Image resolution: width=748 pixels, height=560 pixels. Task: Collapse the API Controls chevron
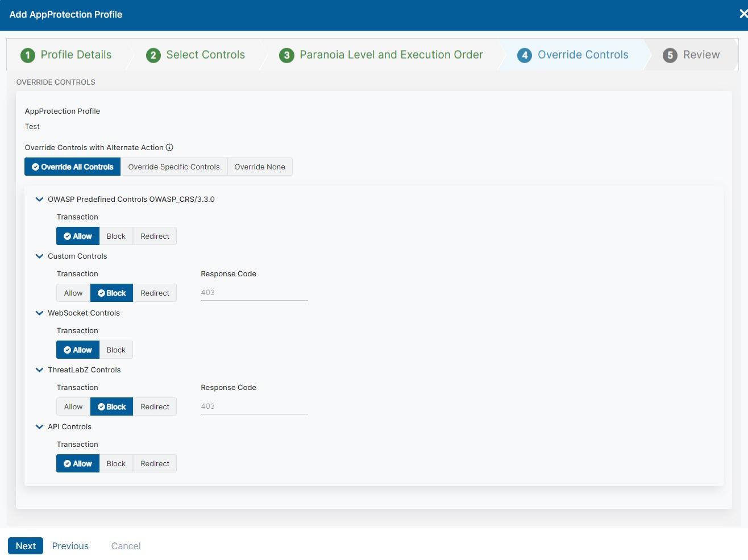(x=39, y=427)
